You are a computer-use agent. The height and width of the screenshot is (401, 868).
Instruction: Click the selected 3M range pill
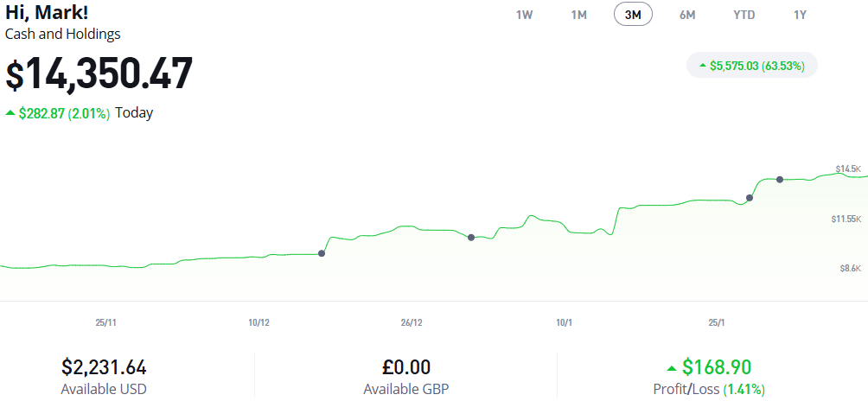point(633,15)
